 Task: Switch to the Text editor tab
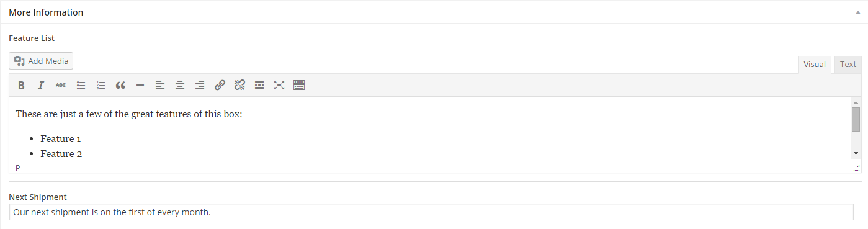tap(848, 65)
